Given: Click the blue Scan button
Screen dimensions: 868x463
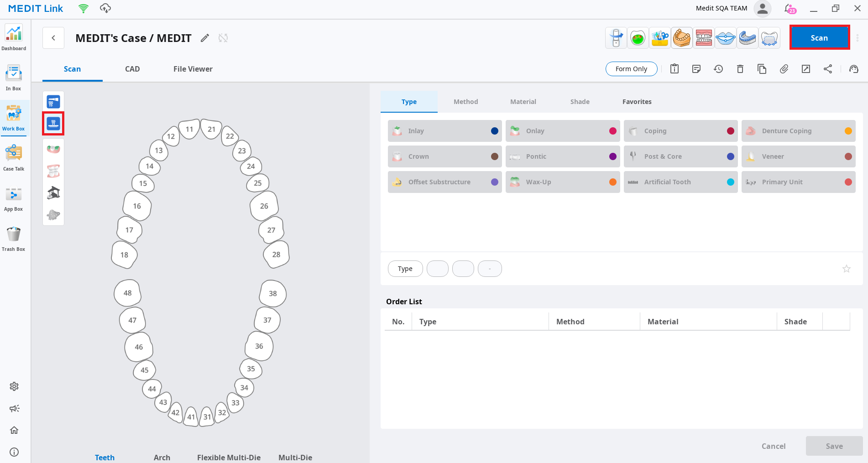Looking at the screenshot, I should tap(820, 38).
